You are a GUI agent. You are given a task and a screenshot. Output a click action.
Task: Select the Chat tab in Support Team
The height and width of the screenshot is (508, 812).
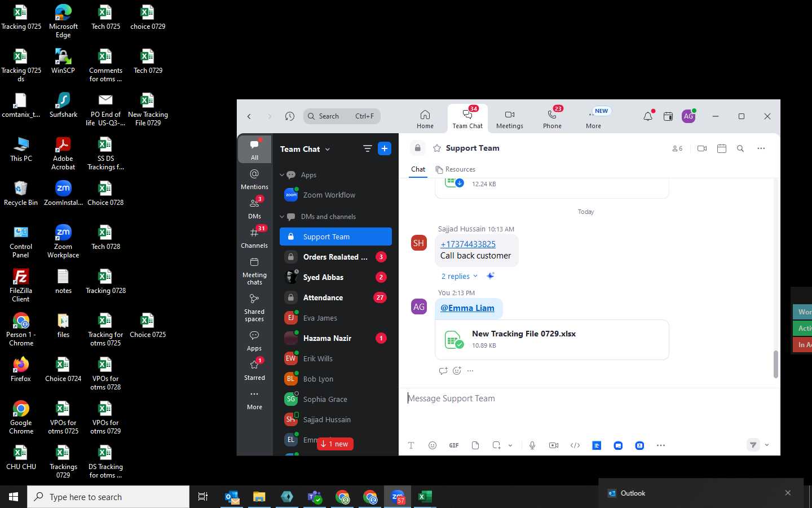point(418,169)
